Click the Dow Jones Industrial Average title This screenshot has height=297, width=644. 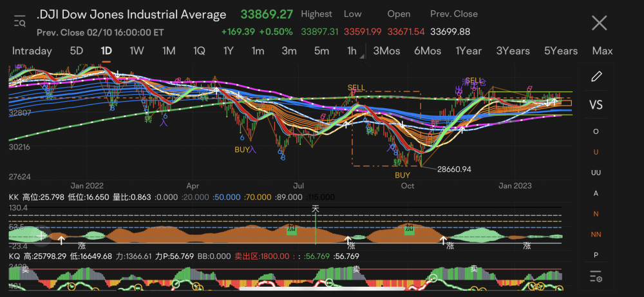[131, 14]
